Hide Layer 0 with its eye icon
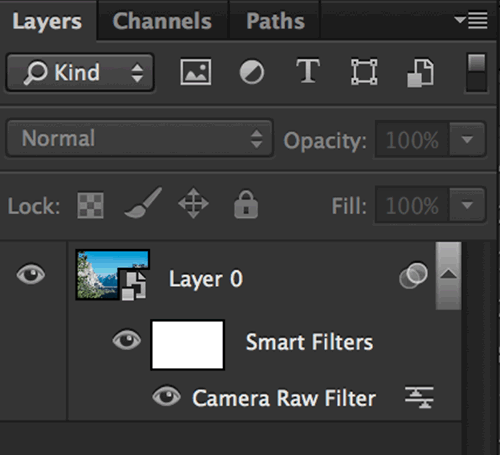Viewport: 500px width, 455px height. 31,275
